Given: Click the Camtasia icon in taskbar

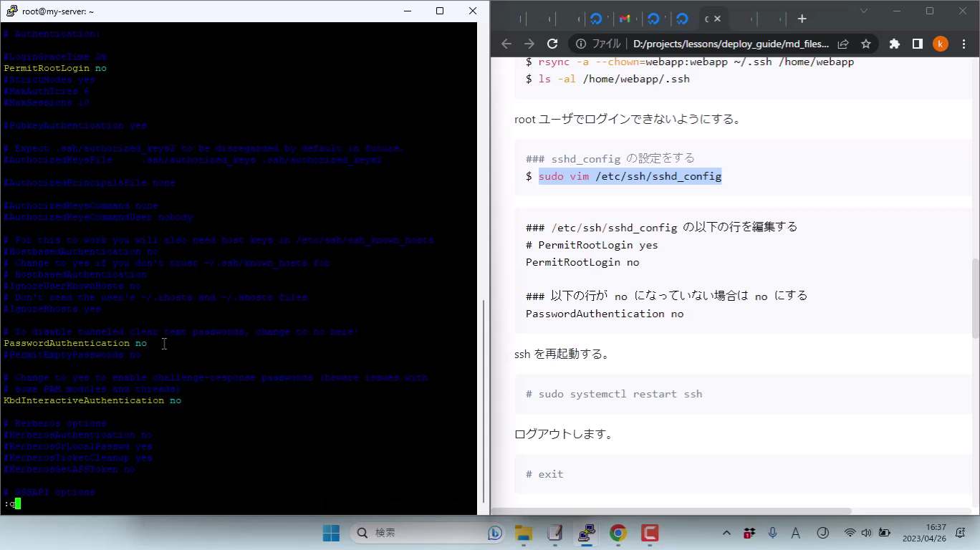Looking at the screenshot, I should point(650,533).
